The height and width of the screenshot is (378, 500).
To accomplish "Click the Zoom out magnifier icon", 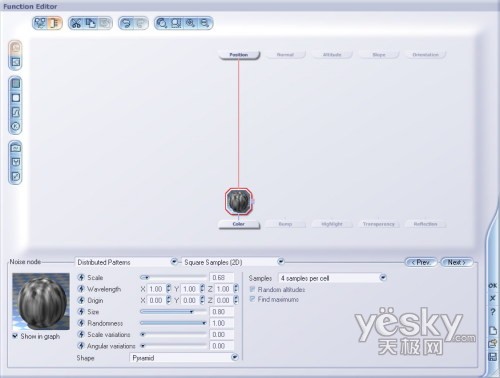I will pos(205,23).
